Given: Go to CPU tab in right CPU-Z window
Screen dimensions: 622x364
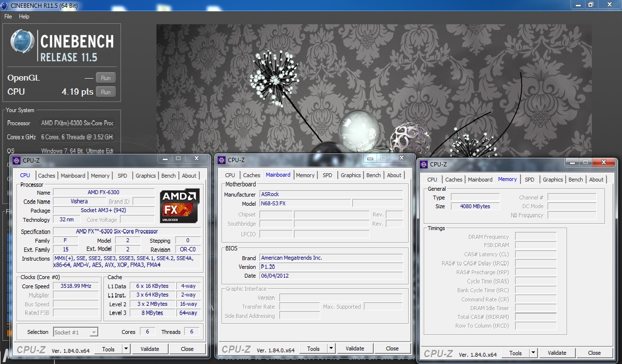Looking at the screenshot, I should tap(432, 180).
